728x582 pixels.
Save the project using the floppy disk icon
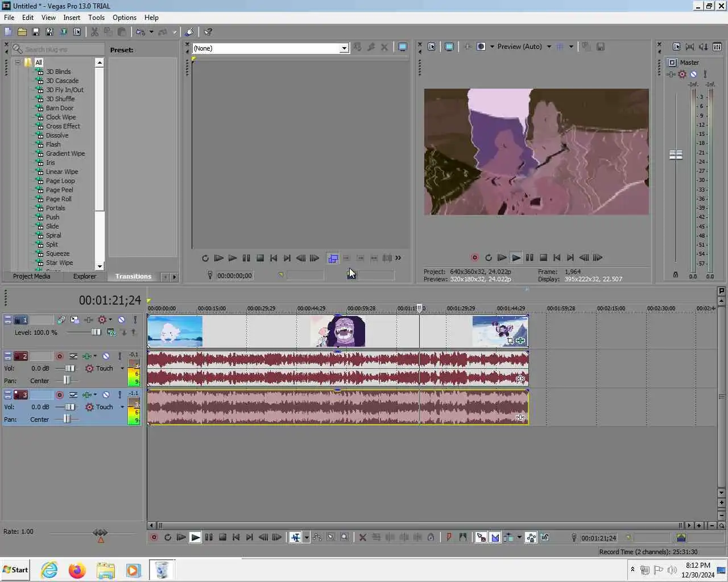pyautogui.click(x=36, y=32)
